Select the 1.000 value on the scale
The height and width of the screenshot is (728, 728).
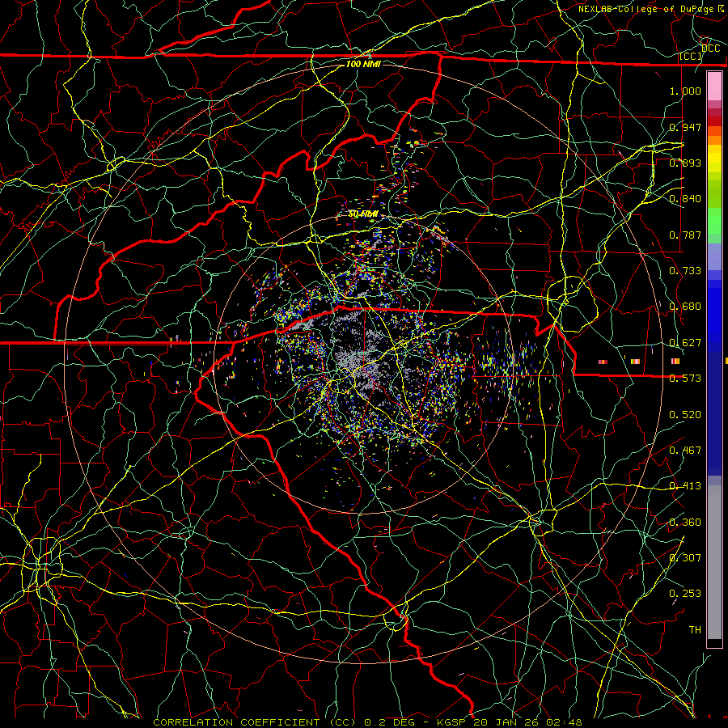[685, 91]
